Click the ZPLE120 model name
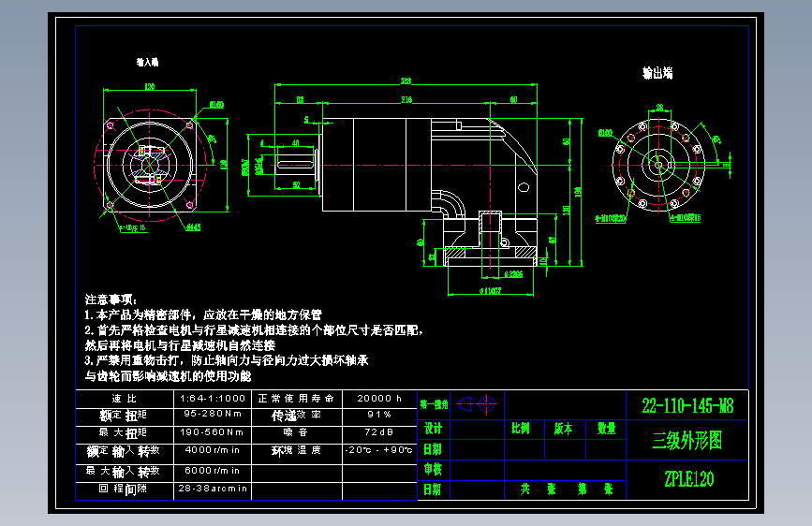Image resolution: width=812 pixels, height=526 pixels. [688, 479]
